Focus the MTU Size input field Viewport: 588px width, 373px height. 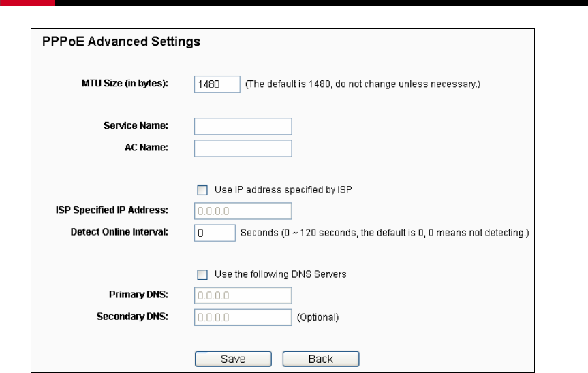tap(217, 84)
